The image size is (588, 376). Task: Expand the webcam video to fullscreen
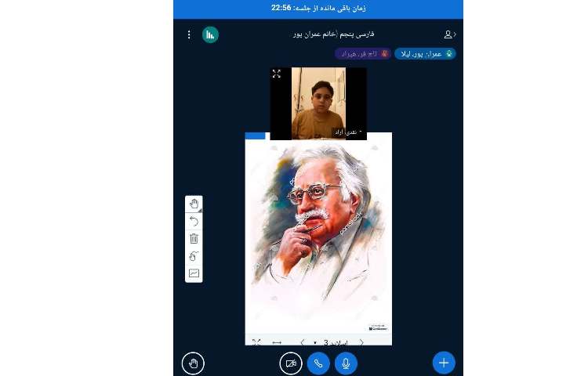click(x=277, y=74)
